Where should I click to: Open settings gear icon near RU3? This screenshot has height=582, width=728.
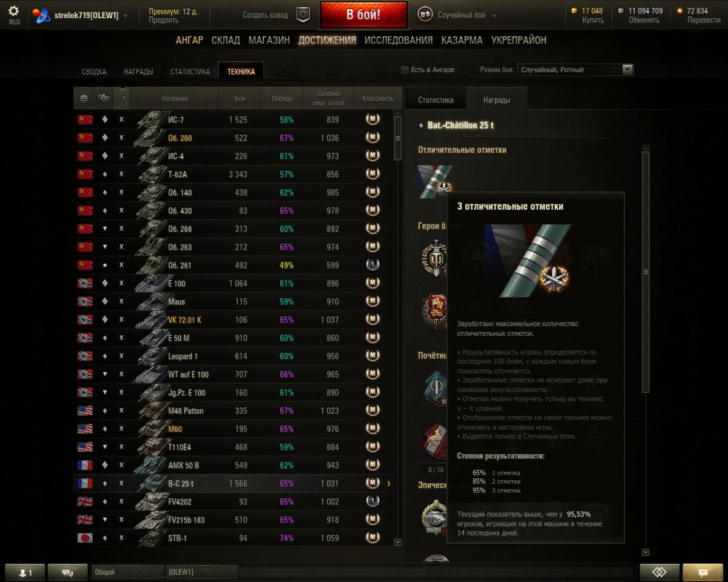tap(13, 11)
